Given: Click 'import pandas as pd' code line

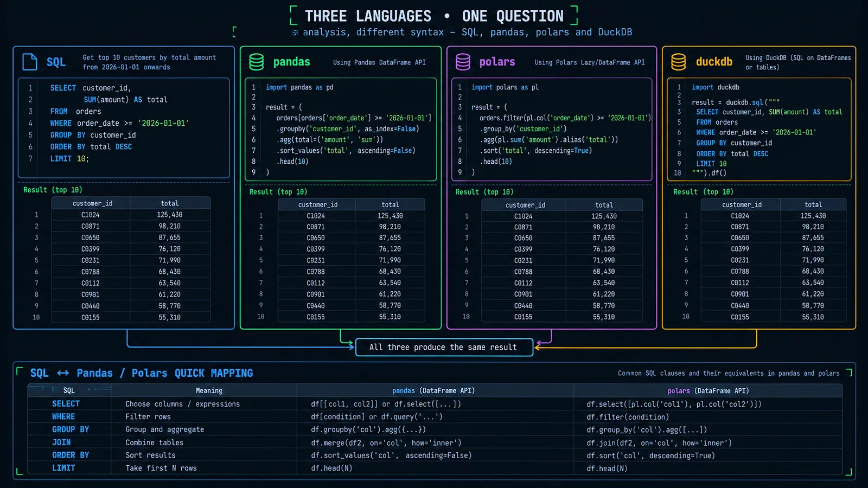Looking at the screenshot, I should pos(299,87).
